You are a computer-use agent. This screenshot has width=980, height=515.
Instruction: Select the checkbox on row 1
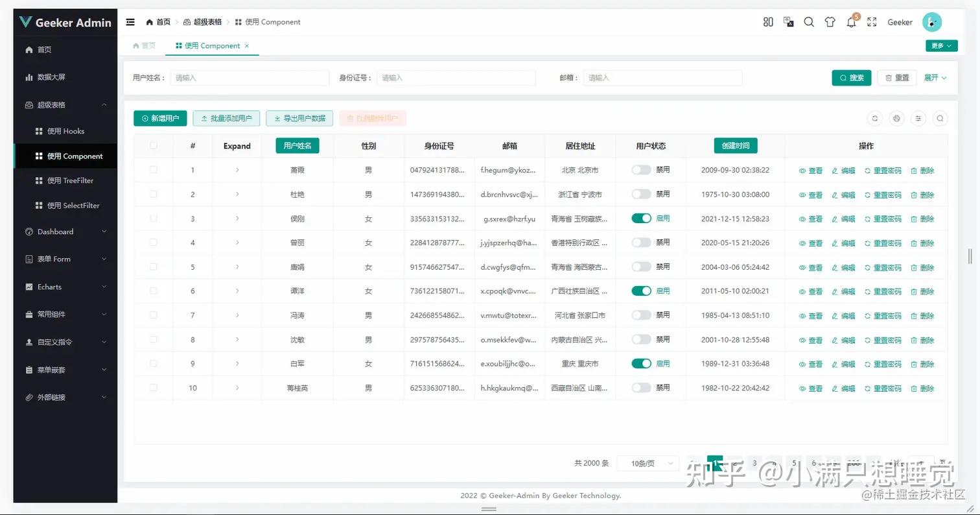pos(153,169)
